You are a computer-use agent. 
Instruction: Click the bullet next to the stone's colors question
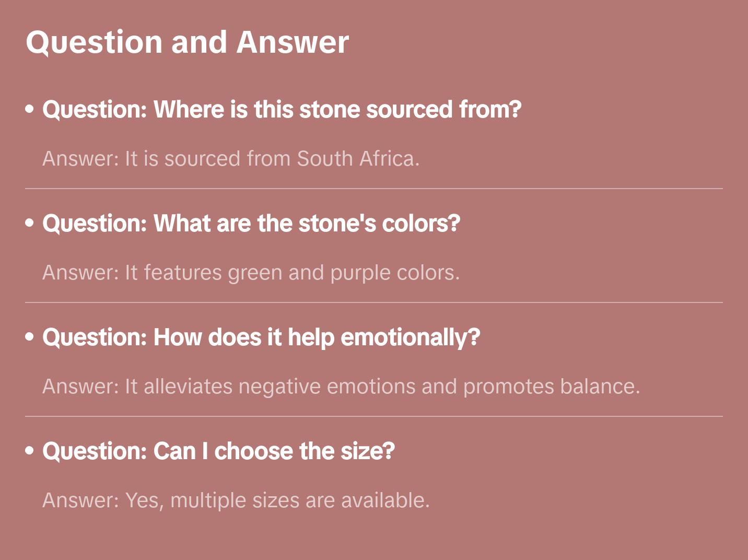pos(30,223)
